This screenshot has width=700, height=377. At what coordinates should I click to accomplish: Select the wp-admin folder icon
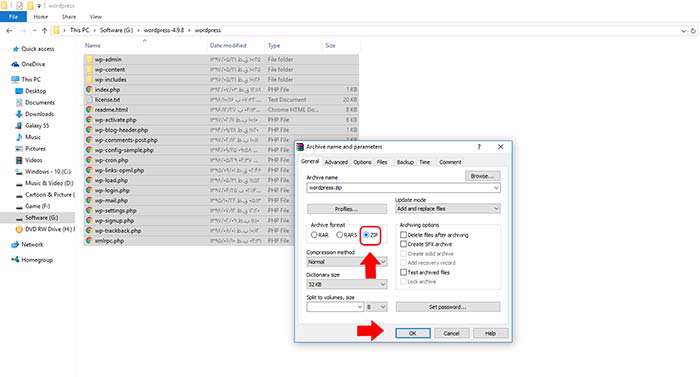point(89,59)
